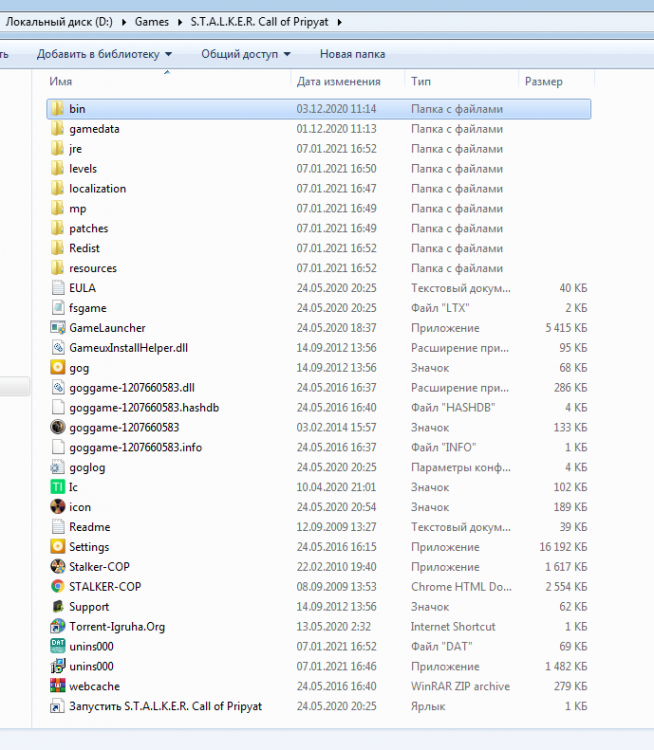
Task: Select the Readme text document icon
Action: 57,527
